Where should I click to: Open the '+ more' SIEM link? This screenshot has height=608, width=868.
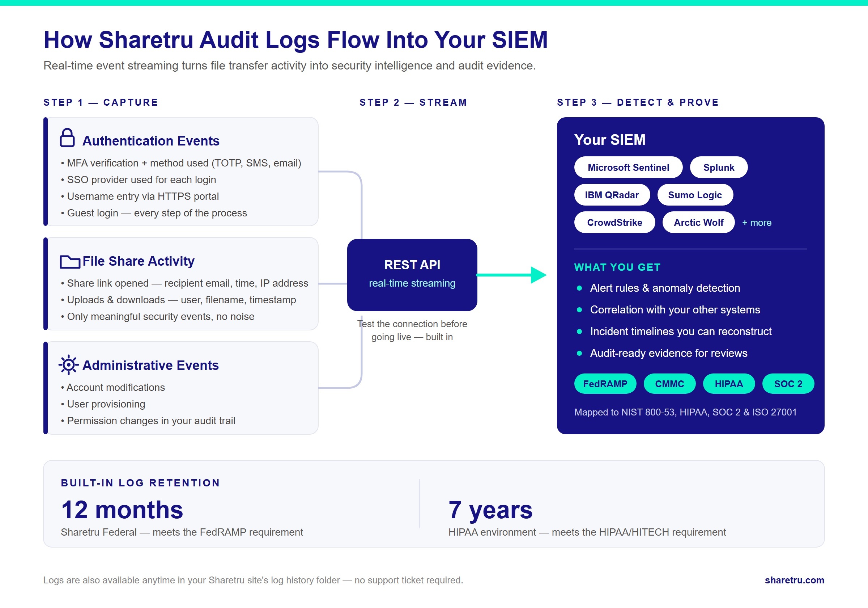(x=757, y=223)
